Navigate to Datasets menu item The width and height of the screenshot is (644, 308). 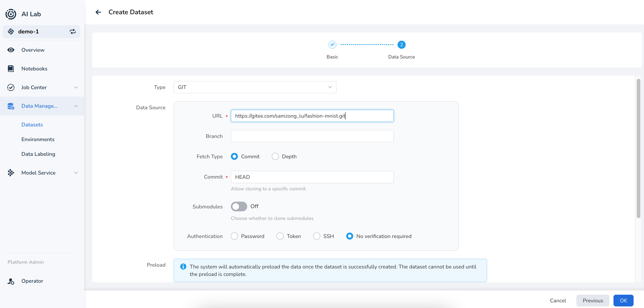(32, 124)
